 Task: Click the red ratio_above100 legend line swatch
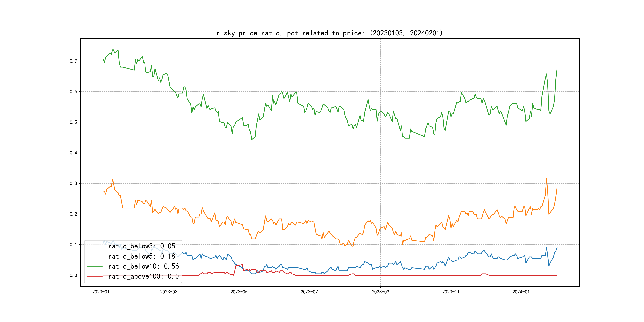pyautogui.click(x=94, y=276)
